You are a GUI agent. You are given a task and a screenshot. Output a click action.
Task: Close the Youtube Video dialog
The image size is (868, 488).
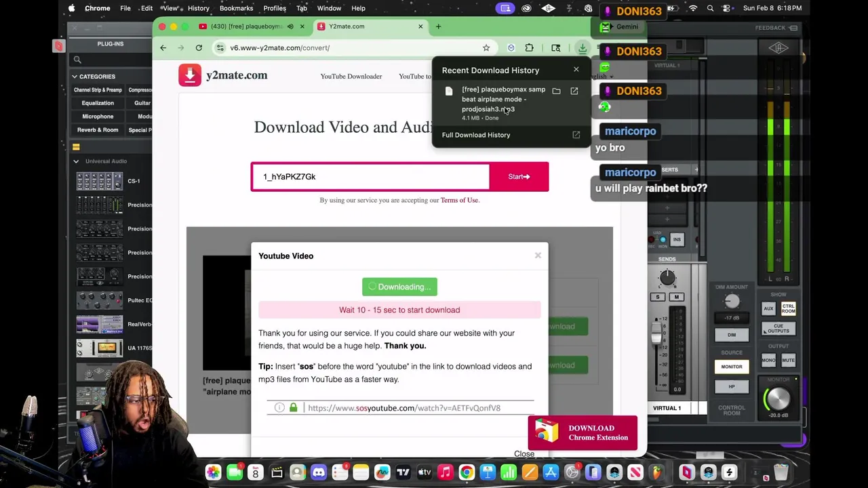pos(538,256)
